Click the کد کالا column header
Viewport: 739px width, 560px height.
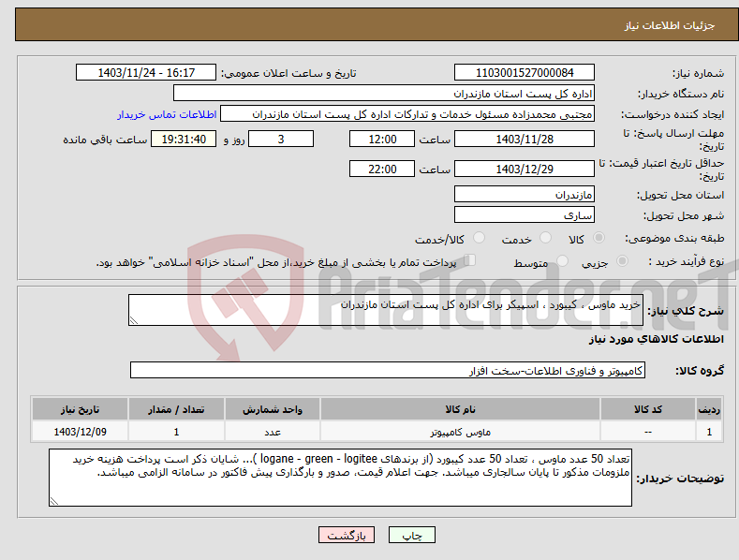(x=647, y=409)
